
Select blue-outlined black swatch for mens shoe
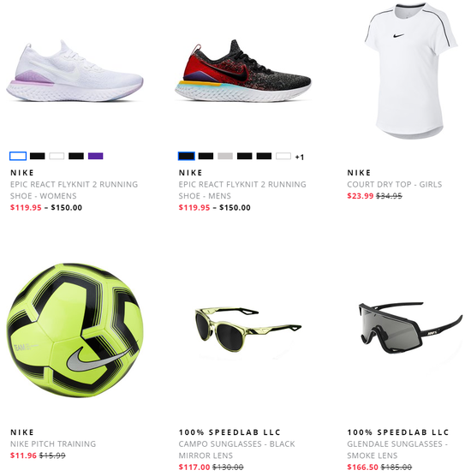coord(186,156)
